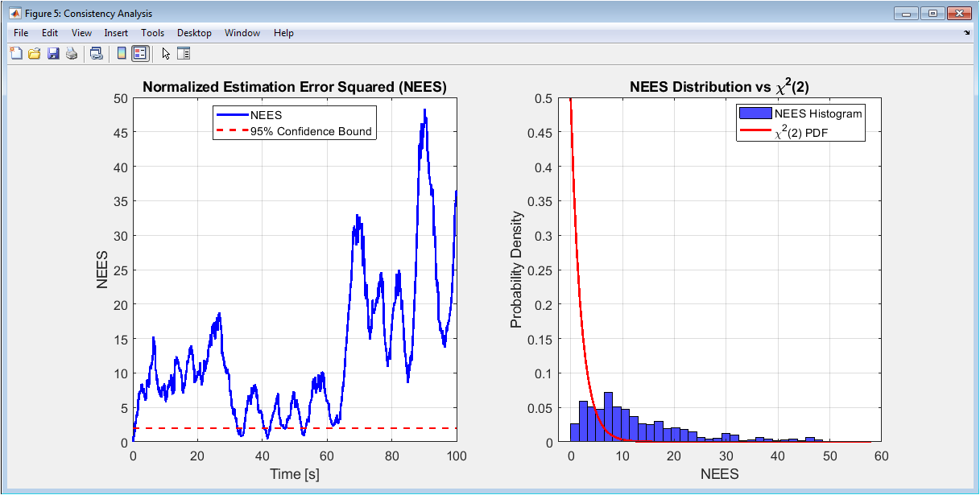Screen dimensions: 980x495
Task: Expand the Desktop menu
Action: point(194,33)
